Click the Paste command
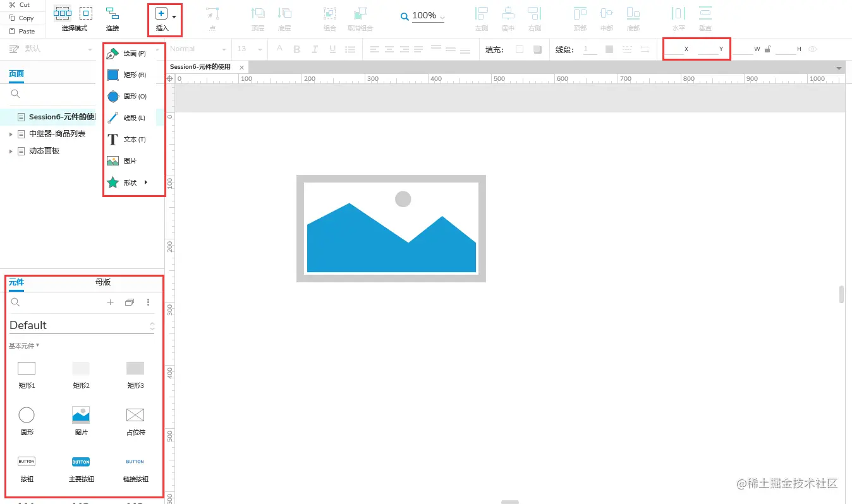 (x=22, y=31)
